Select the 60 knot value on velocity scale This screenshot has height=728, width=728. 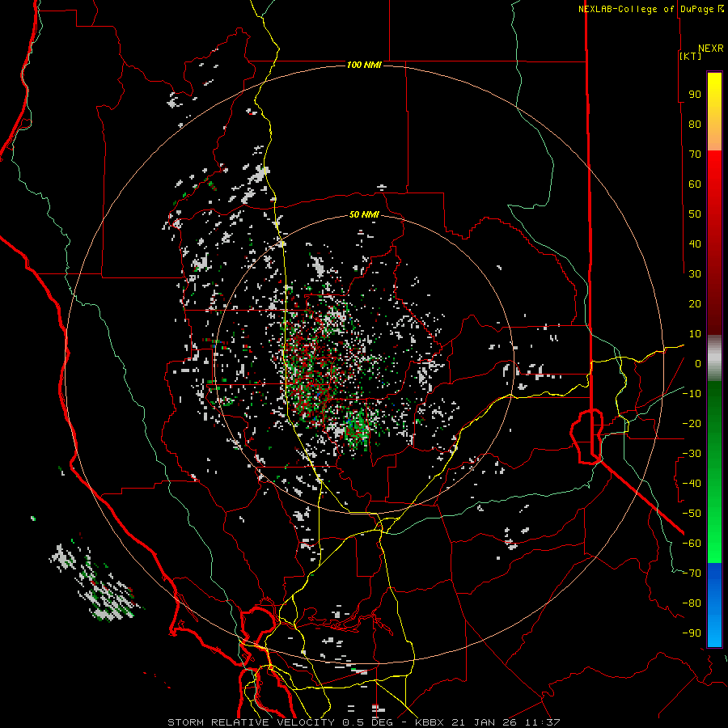[x=695, y=184]
